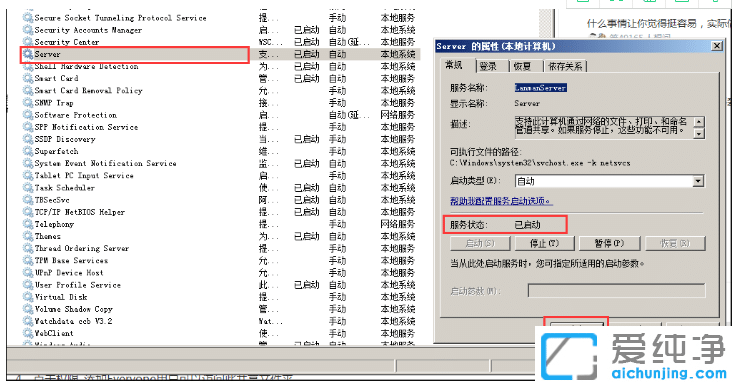This screenshot has height=386, width=735.
Task: Open the 依存关系 tab
Action: [565, 67]
